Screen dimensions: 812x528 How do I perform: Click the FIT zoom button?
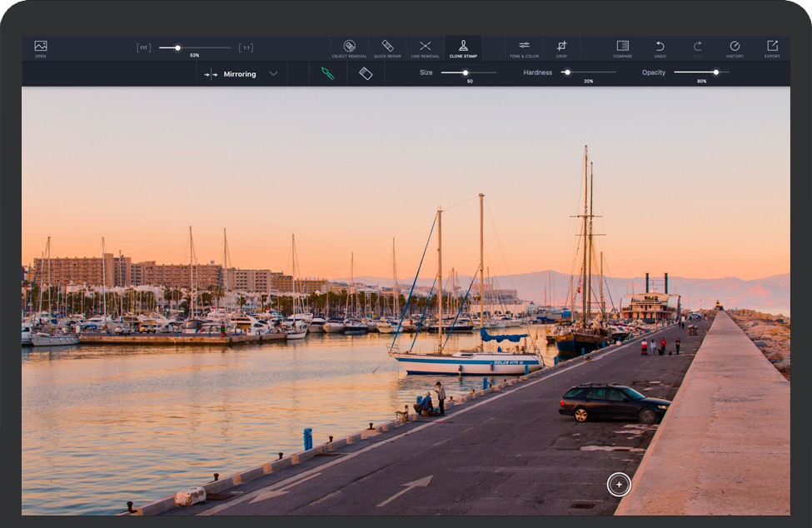(144, 47)
